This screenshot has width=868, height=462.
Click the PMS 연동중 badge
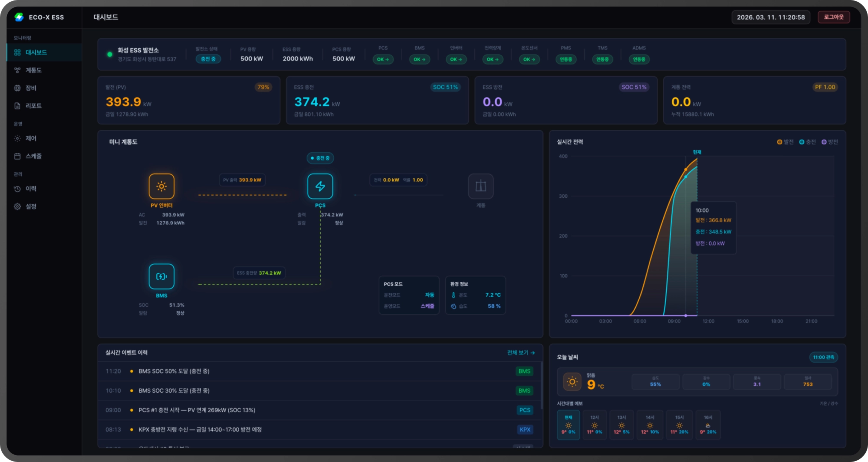click(566, 59)
